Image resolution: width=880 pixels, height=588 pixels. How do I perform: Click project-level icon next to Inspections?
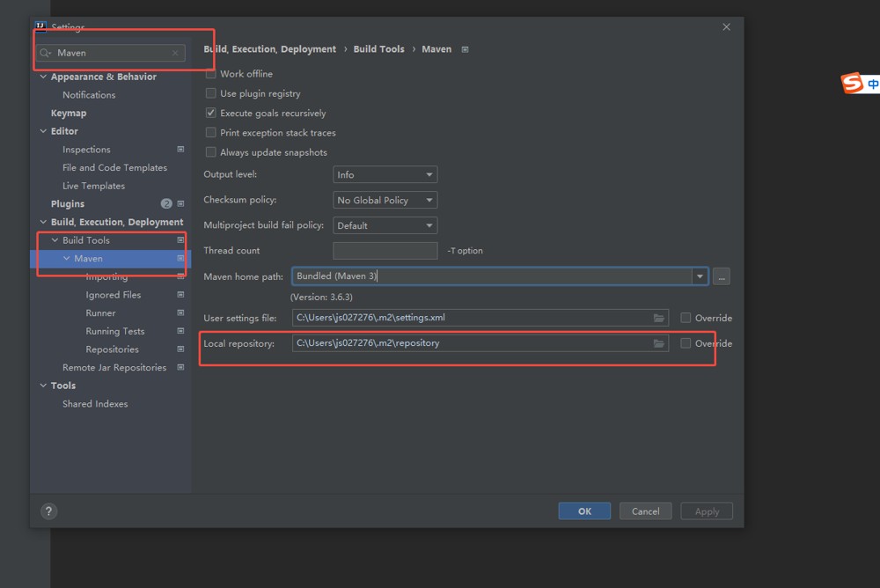click(180, 150)
